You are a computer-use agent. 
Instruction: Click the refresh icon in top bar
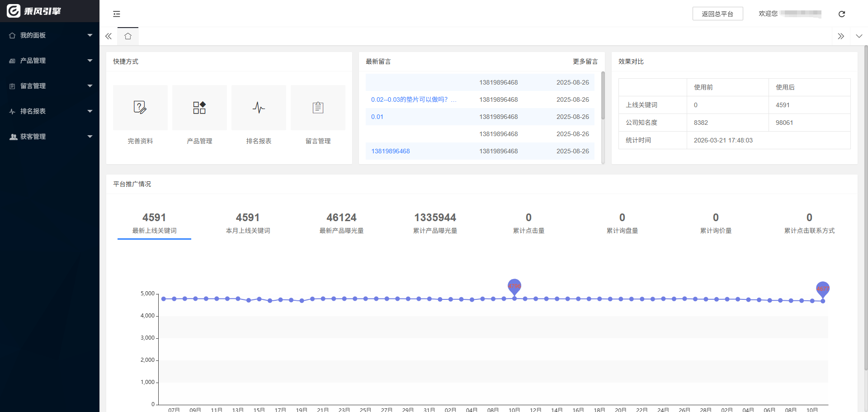[841, 14]
